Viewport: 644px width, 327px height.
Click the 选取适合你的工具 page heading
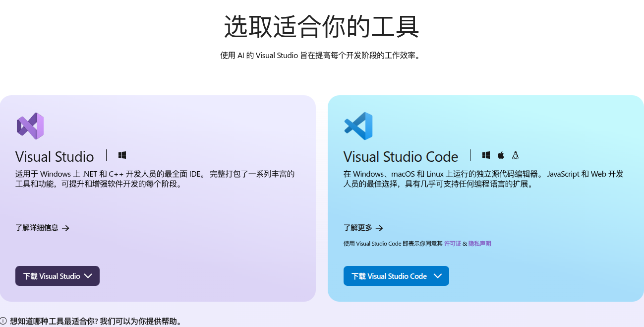tap(322, 26)
